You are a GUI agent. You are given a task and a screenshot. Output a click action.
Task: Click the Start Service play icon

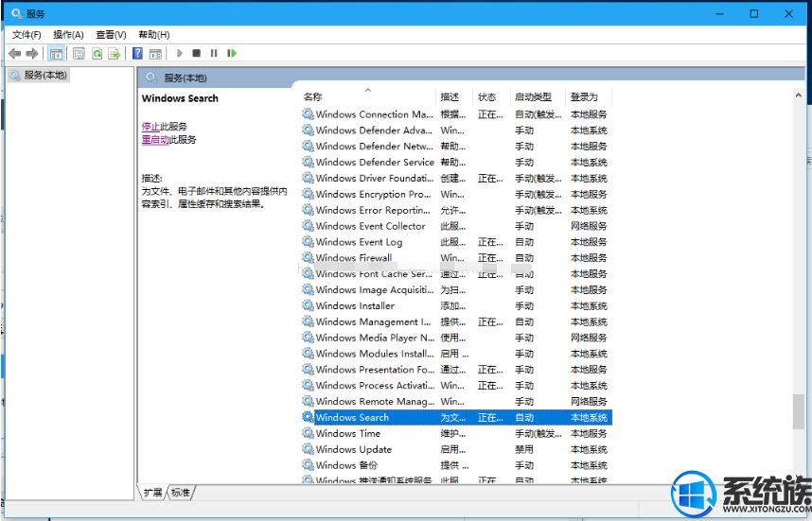[x=180, y=53]
